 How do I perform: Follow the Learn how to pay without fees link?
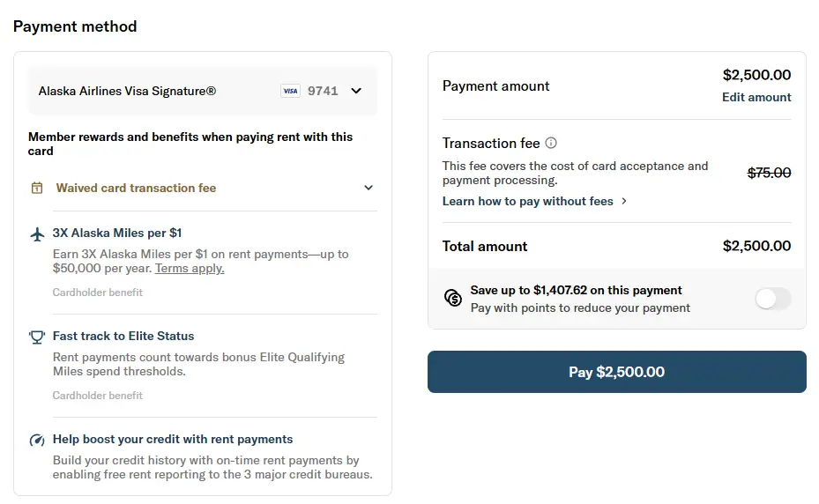(x=527, y=201)
